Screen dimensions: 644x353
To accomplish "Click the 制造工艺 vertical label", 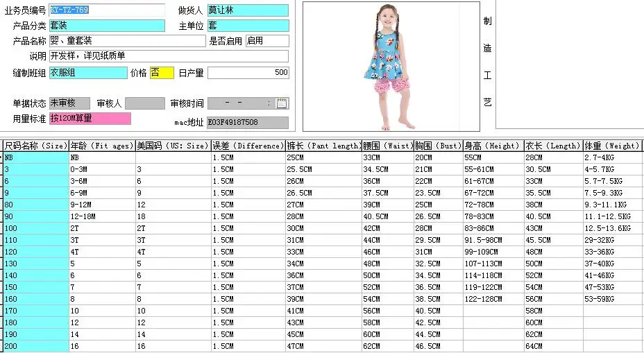I will point(488,62).
